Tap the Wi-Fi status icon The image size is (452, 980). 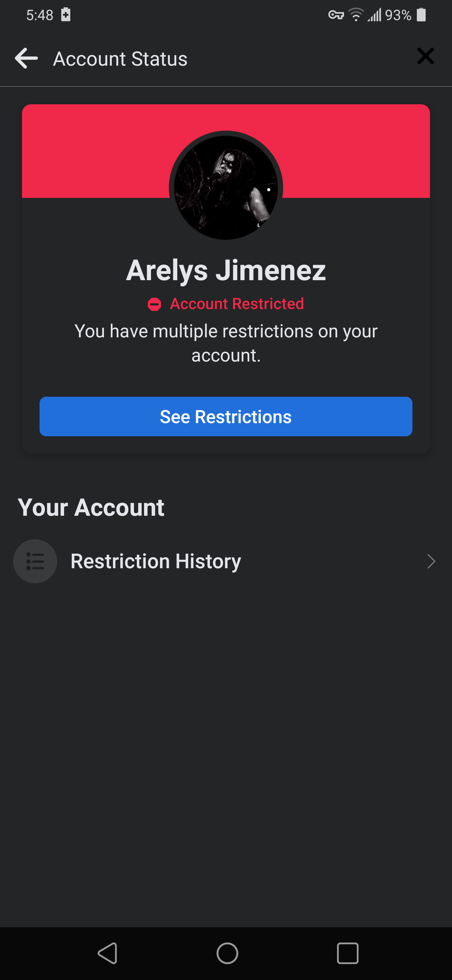(356, 15)
